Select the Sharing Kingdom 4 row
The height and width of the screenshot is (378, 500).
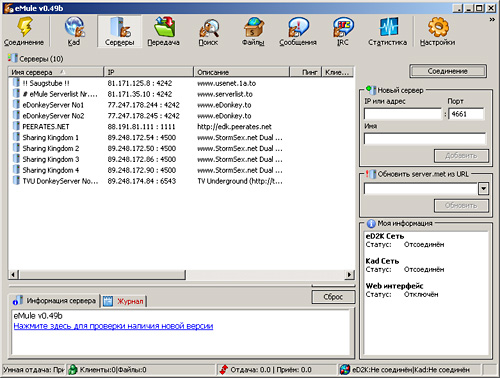pos(181,170)
